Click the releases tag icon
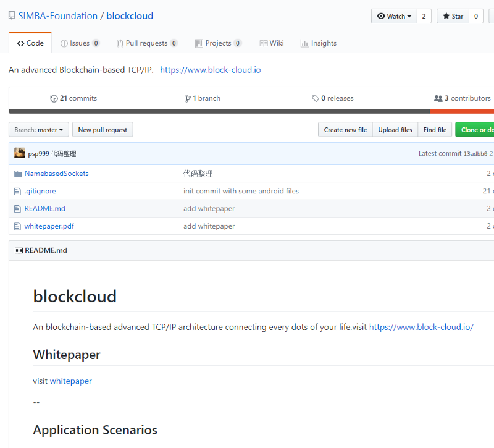494x448 pixels. point(316,99)
